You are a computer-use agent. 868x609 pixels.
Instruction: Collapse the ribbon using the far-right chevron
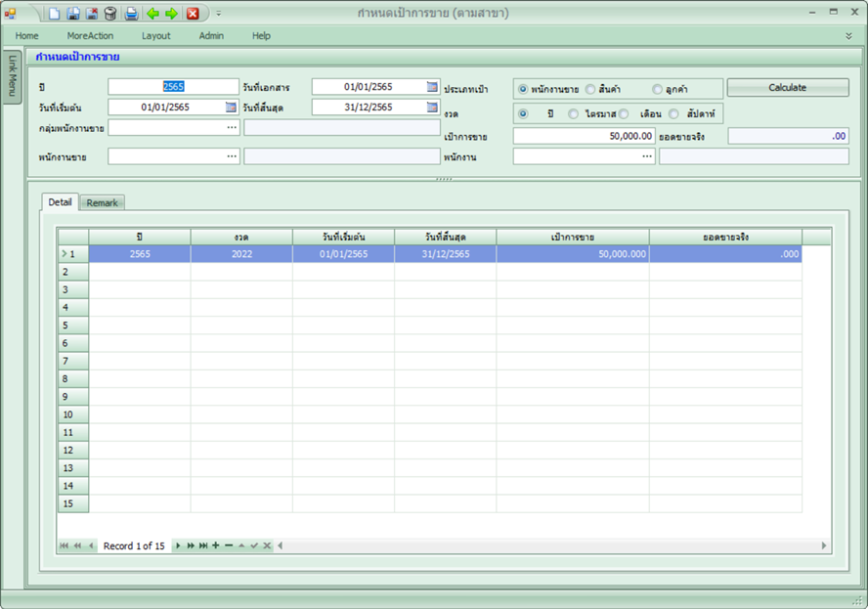846,35
